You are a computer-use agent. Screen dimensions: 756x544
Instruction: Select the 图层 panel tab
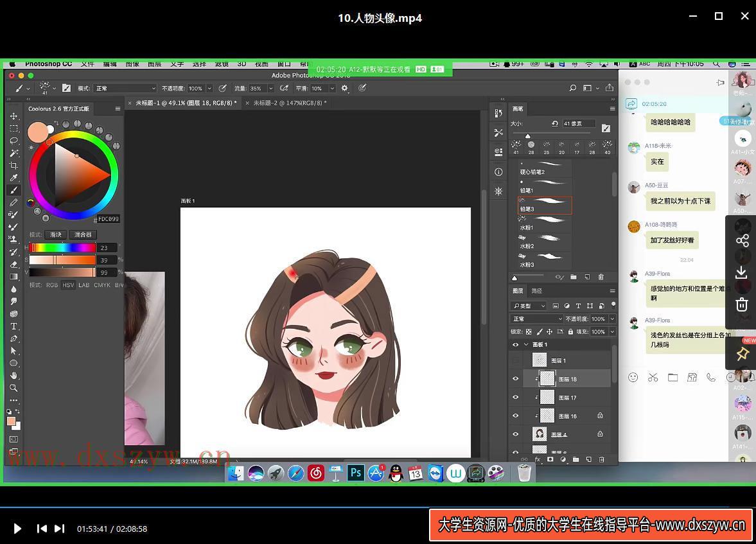518,291
